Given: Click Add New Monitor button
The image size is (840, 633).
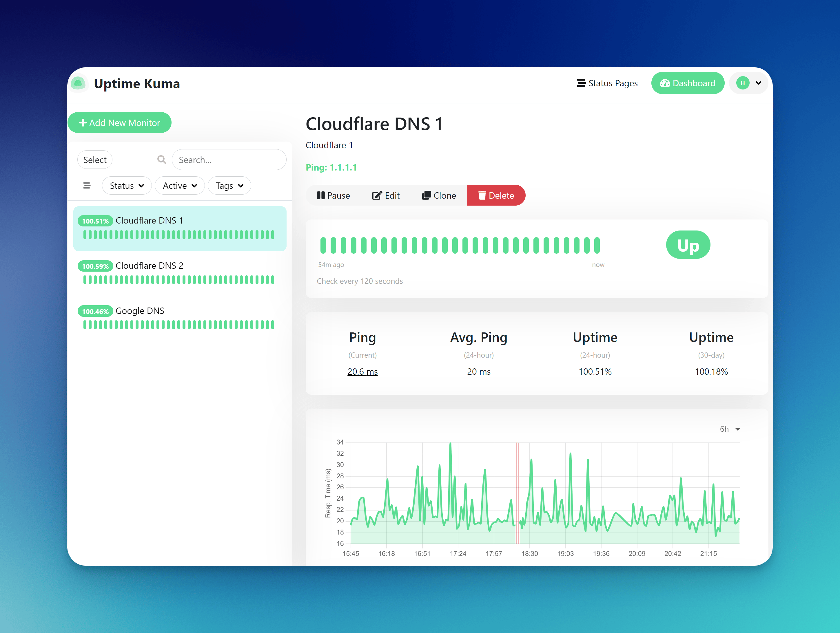Looking at the screenshot, I should tap(119, 122).
